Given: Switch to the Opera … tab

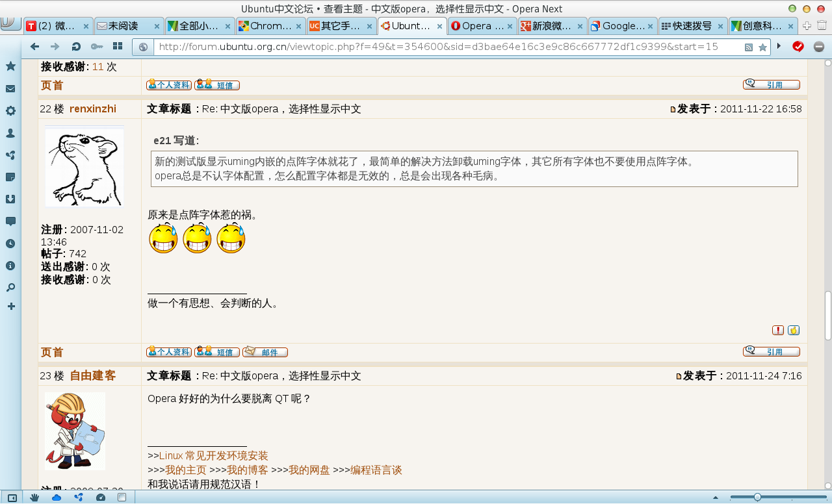Looking at the screenshot, I should [482, 26].
